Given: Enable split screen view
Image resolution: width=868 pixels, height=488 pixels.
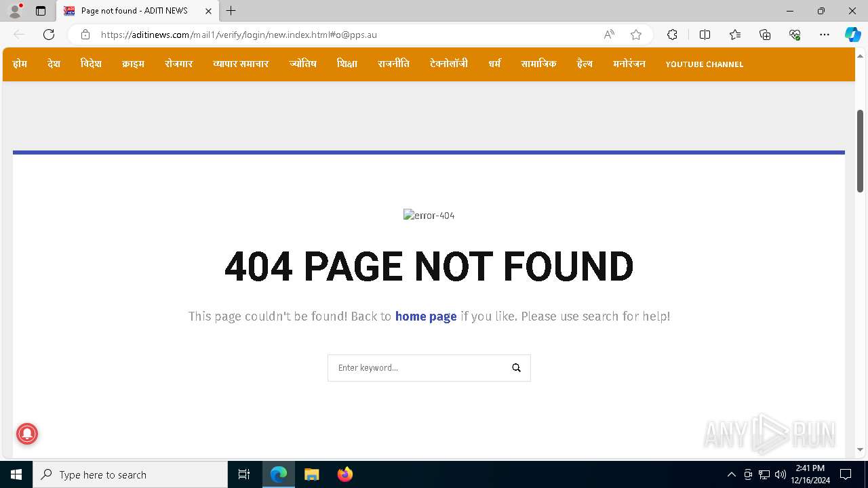Looking at the screenshot, I should pos(705,35).
